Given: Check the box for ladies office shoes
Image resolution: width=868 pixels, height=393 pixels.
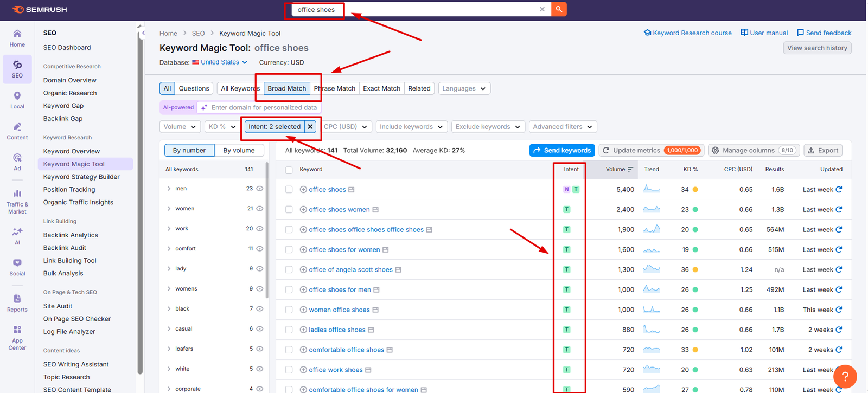Looking at the screenshot, I should pyautogui.click(x=289, y=330).
